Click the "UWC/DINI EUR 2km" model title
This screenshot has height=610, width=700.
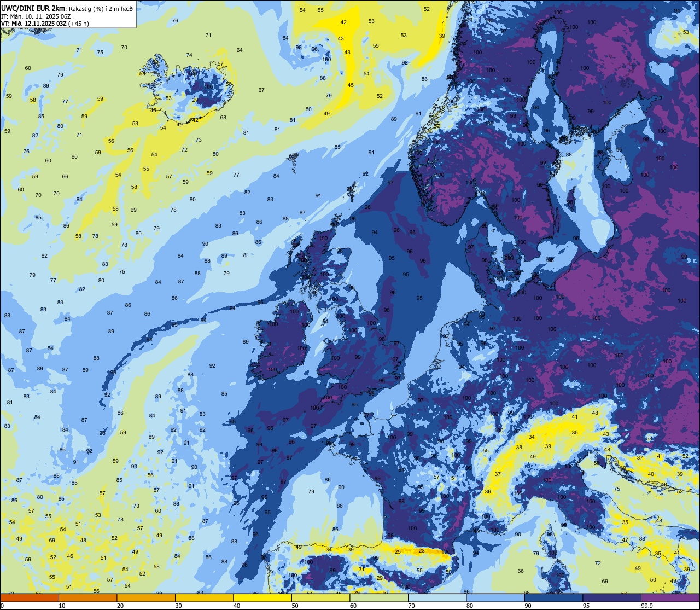tap(32, 8)
